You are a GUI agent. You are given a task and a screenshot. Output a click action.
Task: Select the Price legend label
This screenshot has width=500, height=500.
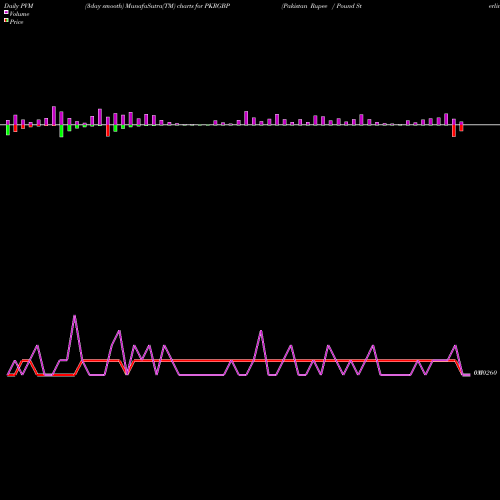[16, 22]
